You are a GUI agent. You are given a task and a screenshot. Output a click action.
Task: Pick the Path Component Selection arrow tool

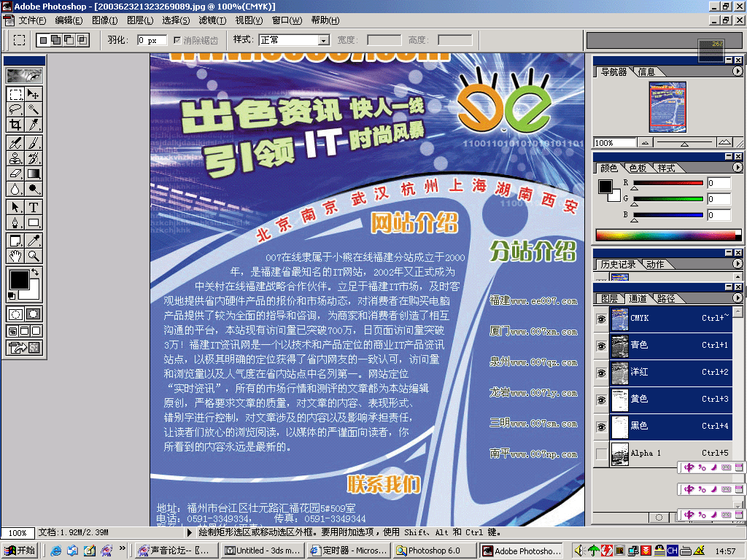point(16,207)
